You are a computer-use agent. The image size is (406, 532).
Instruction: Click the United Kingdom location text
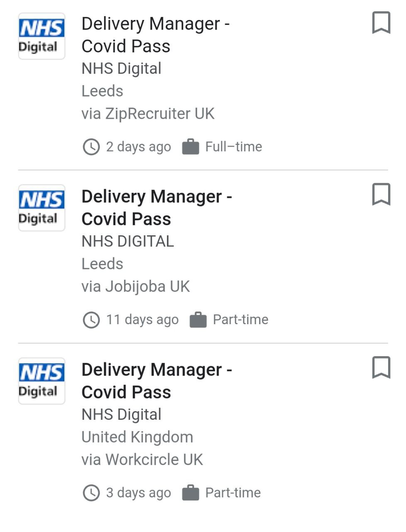[x=137, y=437]
